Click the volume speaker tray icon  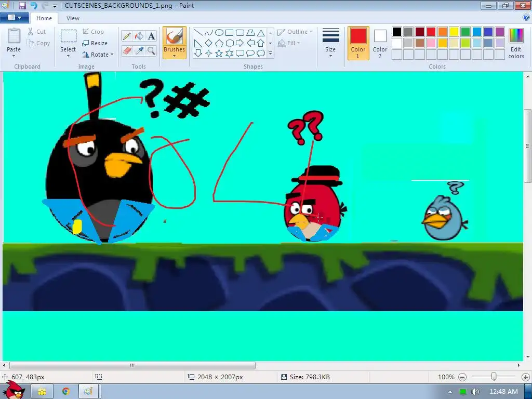click(475, 392)
